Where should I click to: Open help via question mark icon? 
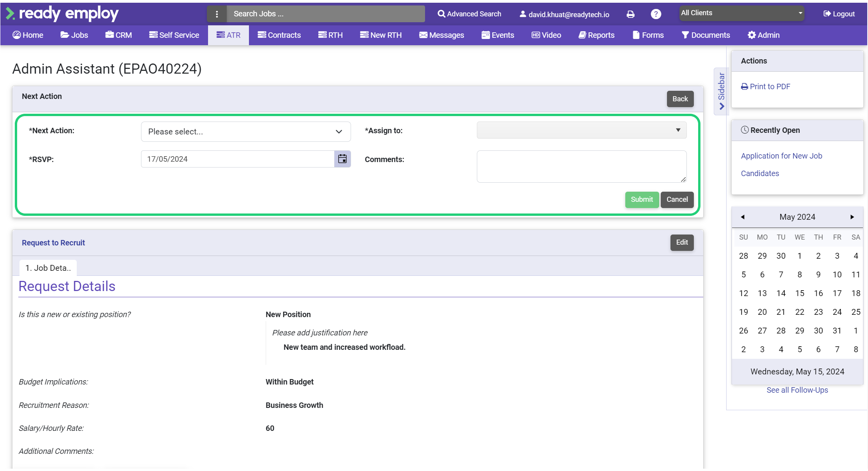coord(656,14)
